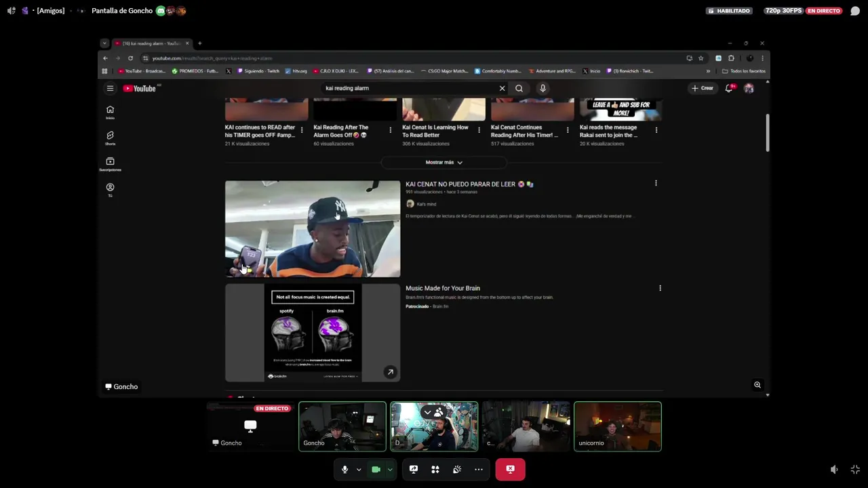Open options for Kai Cenat Continues Reading short
Screen dimensions: 868x488
pyautogui.click(x=568, y=130)
